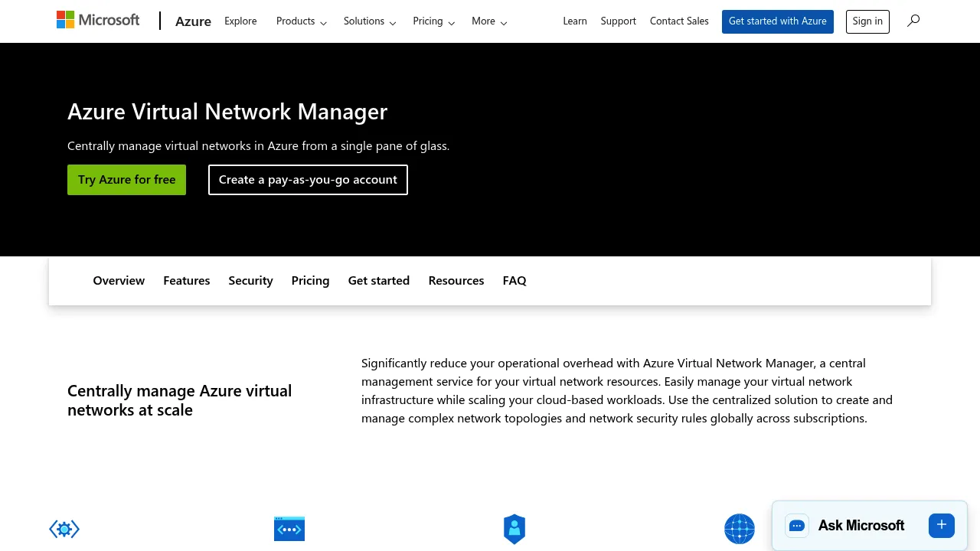The image size is (980, 551).
Task: Click the Ask Microsoft label
Action: coord(861,526)
